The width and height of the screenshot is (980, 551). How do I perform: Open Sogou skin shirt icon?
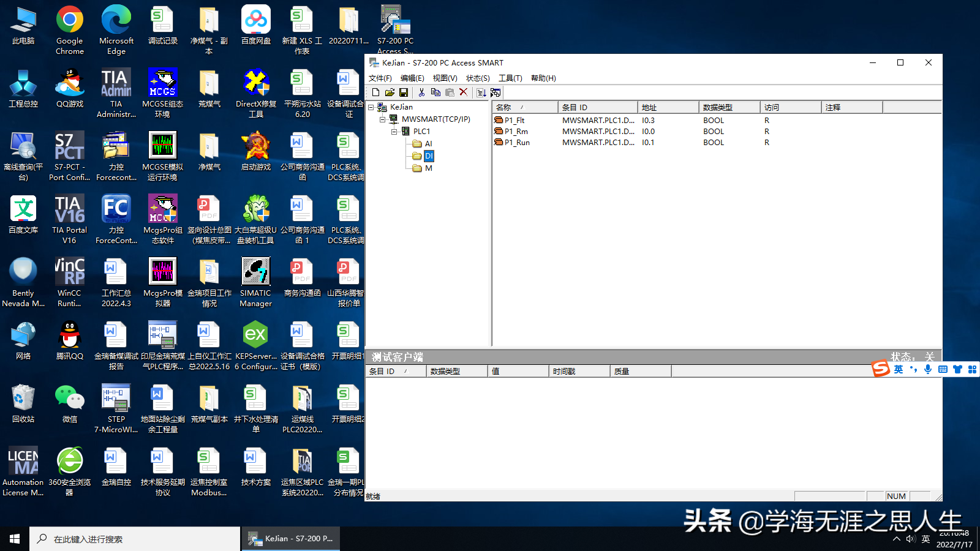[x=957, y=369]
